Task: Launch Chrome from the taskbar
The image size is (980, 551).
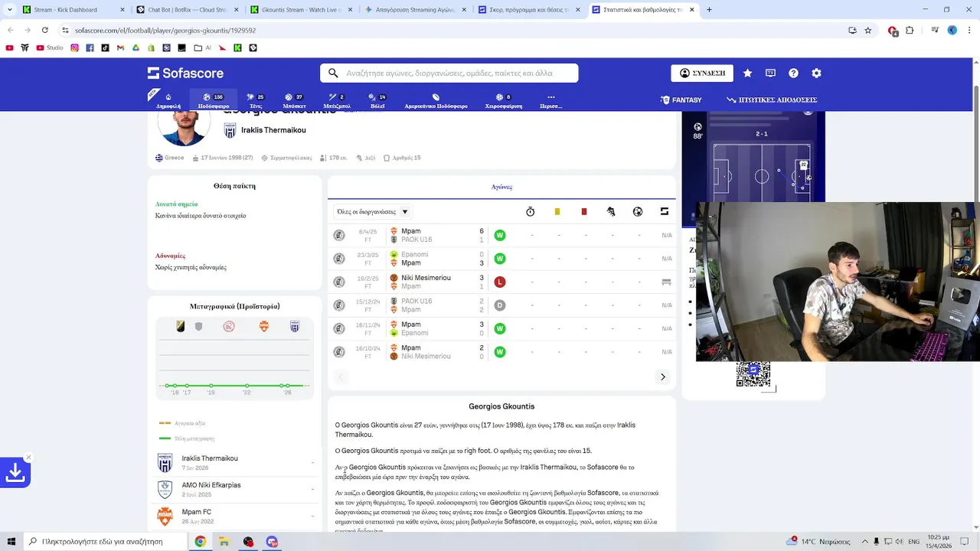Action: (200, 542)
